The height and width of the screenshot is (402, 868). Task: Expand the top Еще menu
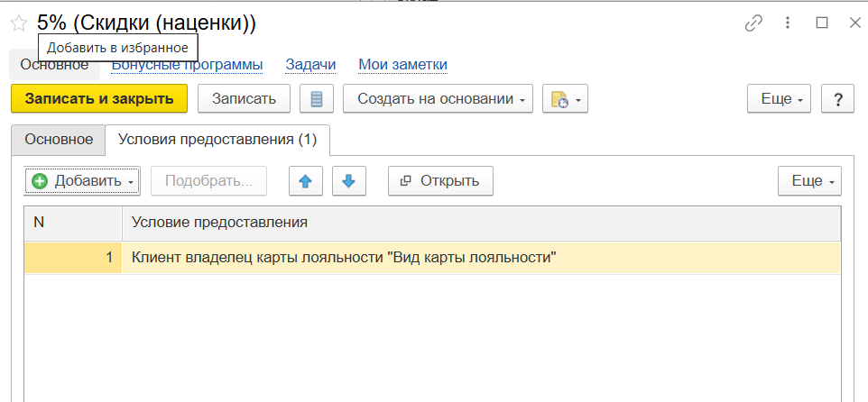[780, 99]
